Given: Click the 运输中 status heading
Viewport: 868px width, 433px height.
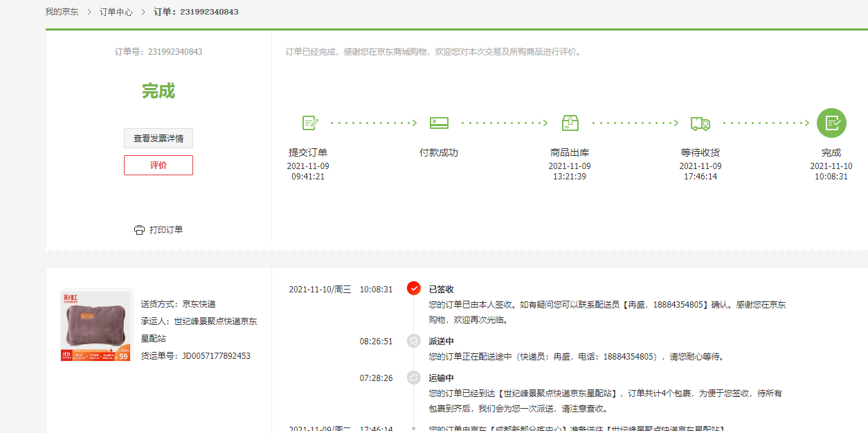Looking at the screenshot, I should pyautogui.click(x=442, y=378).
